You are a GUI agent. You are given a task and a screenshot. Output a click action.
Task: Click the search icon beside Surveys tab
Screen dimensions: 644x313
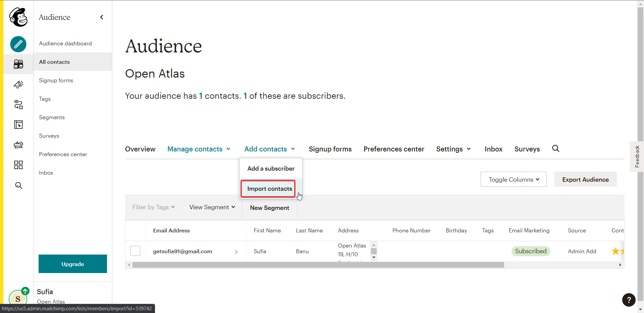[x=556, y=148]
